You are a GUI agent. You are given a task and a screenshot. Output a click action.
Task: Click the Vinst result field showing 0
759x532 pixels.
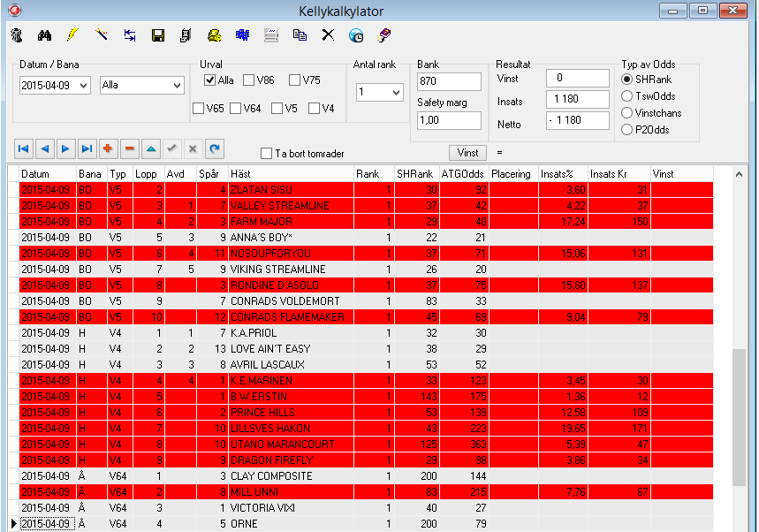578,78
